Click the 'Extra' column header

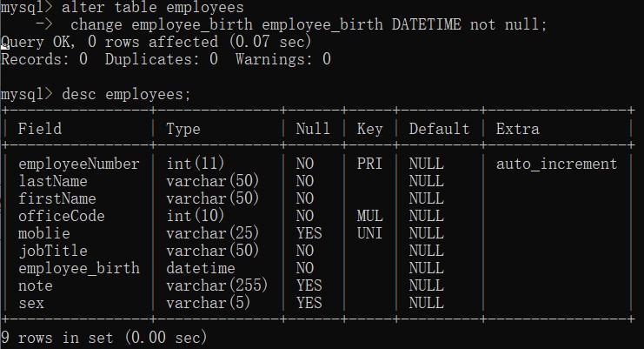(517, 129)
